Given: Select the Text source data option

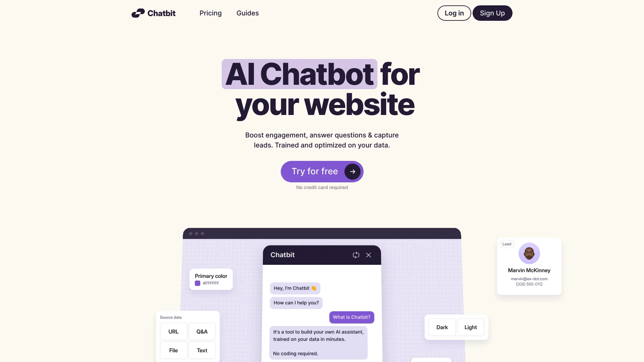Looking at the screenshot, I should pyautogui.click(x=202, y=351).
